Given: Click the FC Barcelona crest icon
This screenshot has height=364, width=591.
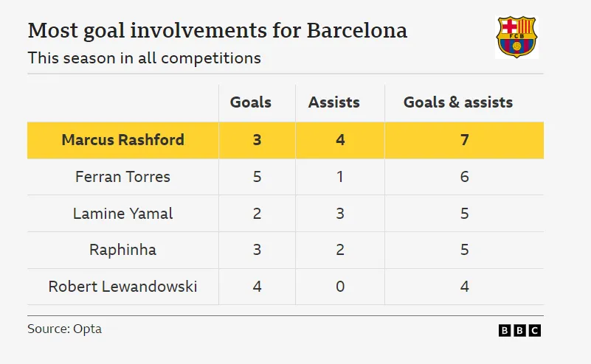Looking at the screenshot, I should 516,37.
